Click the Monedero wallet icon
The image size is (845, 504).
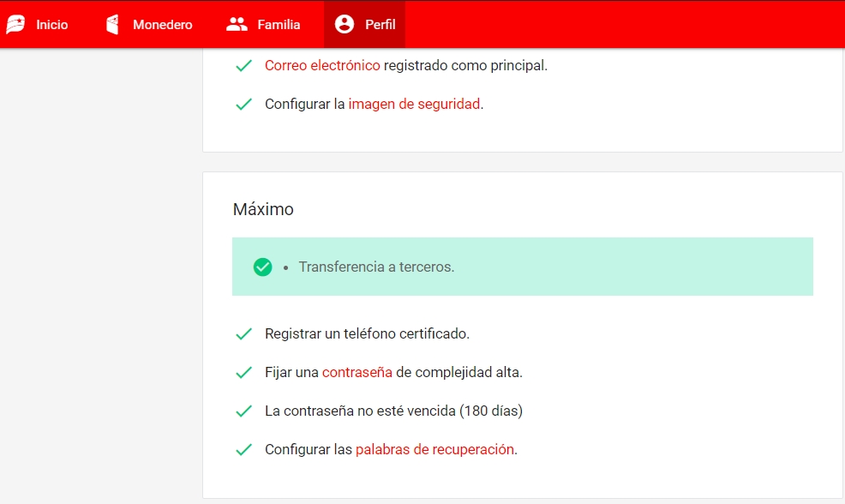(112, 24)
